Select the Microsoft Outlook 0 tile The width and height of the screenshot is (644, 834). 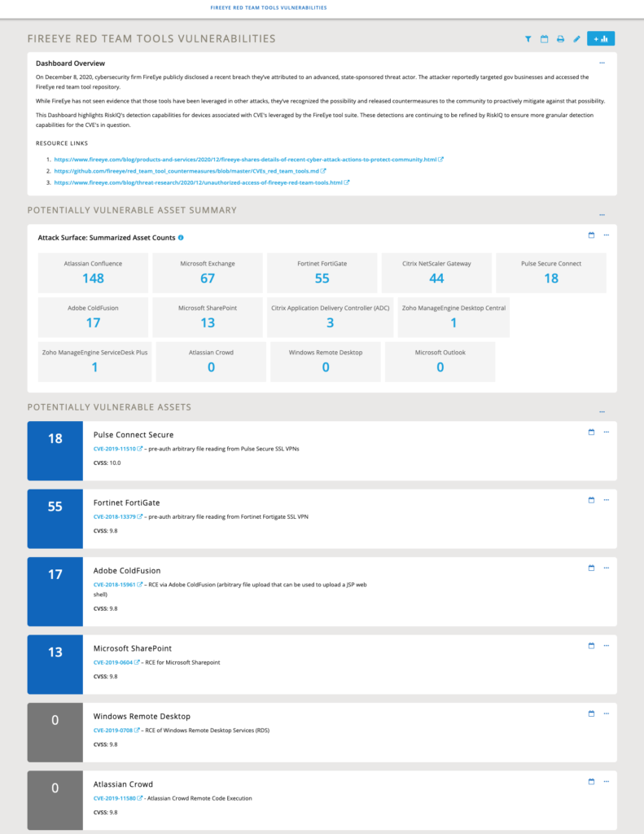point(440,362)
